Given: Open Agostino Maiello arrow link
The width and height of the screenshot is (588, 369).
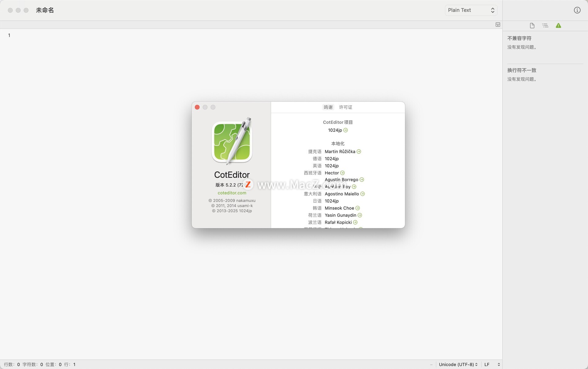Looking at the screenshot, I should point(362,194).
